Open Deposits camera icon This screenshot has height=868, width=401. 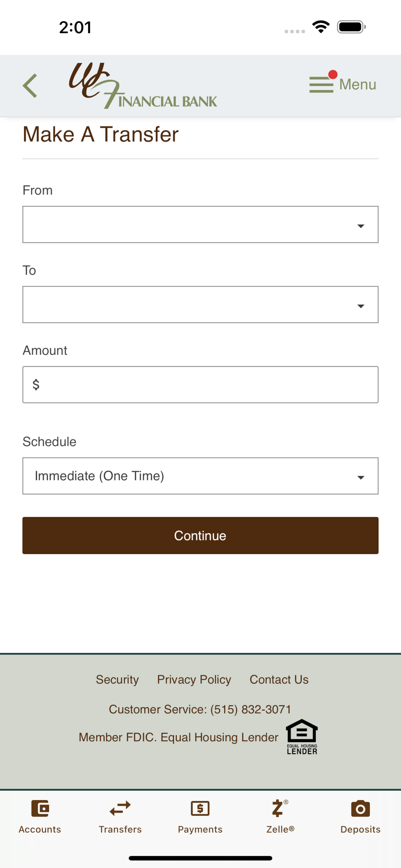[360, 808]
